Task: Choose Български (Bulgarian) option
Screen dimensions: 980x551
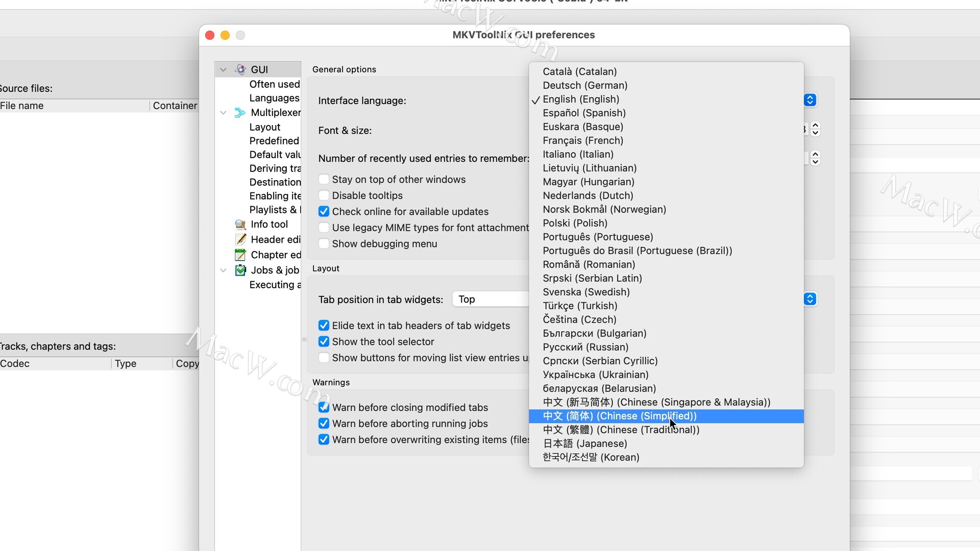Action: pos(666,333)
